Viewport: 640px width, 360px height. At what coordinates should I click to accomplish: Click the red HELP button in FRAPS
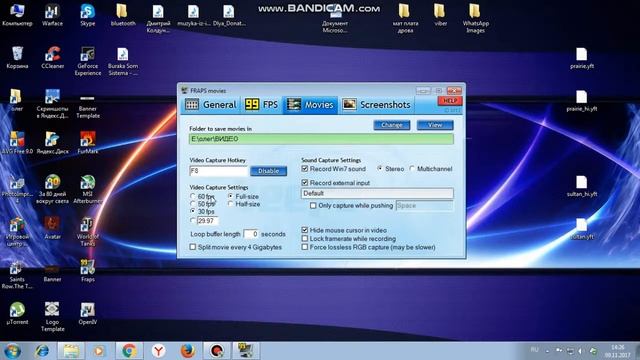tap(450, 101)
